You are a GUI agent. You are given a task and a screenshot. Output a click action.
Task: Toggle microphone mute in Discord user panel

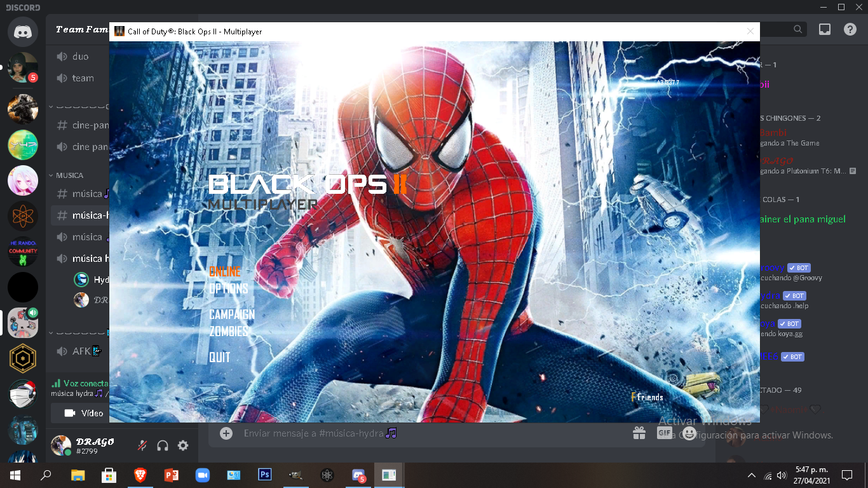click(142, 445)
